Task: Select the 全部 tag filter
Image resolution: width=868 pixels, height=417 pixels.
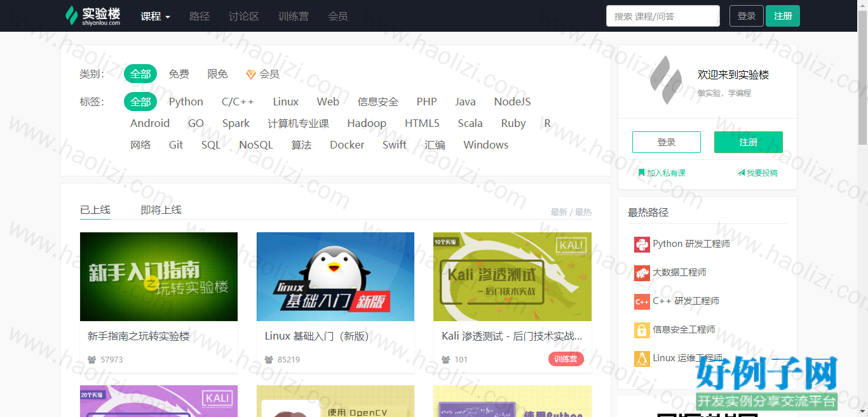Action: pyautogui.click(x=140, y=102)
